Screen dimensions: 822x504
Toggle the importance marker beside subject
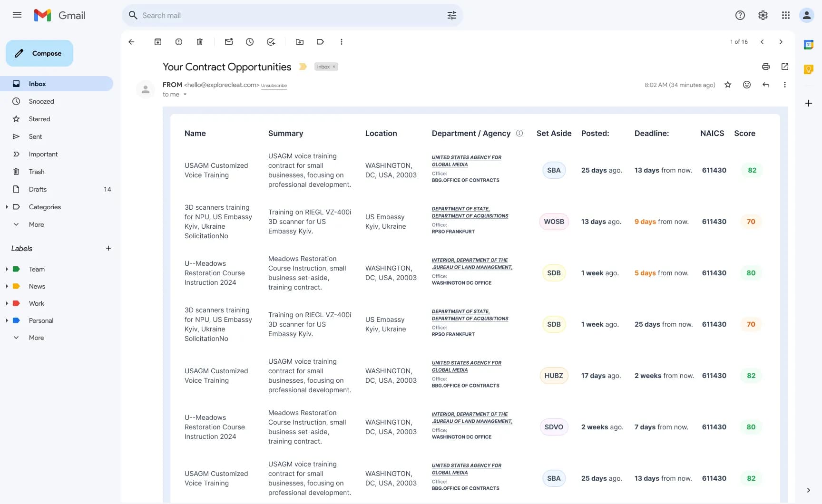[303, 67]
